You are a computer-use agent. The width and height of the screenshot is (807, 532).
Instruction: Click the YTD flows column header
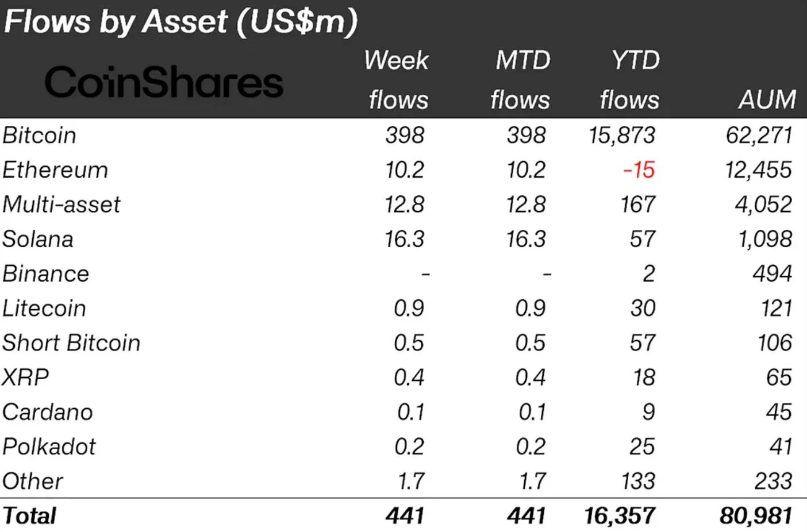[631, 80]
